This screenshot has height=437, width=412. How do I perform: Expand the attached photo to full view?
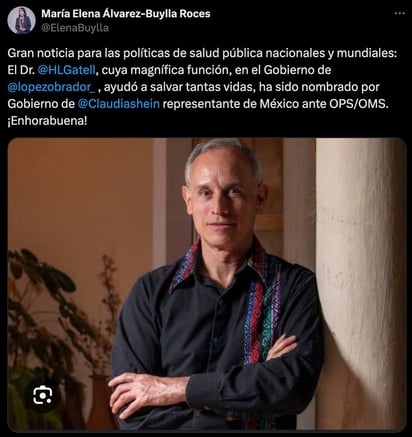tap(207, 284)
